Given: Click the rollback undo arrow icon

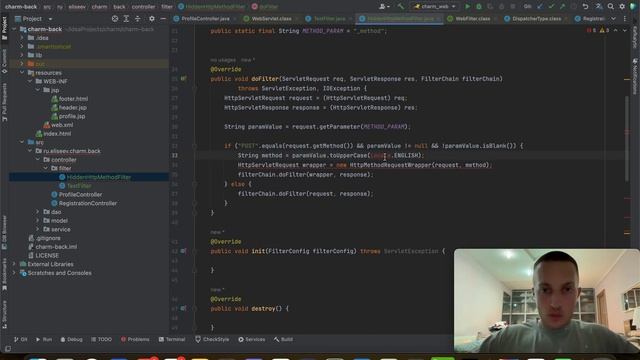Looking at the screenshot, I should pos(585,7).
